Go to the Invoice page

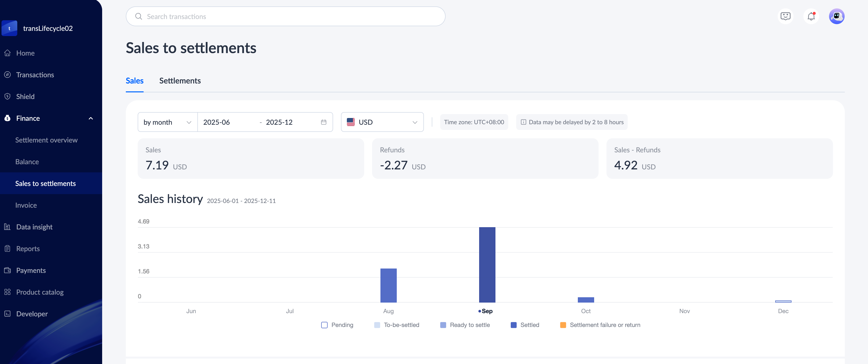26,205
